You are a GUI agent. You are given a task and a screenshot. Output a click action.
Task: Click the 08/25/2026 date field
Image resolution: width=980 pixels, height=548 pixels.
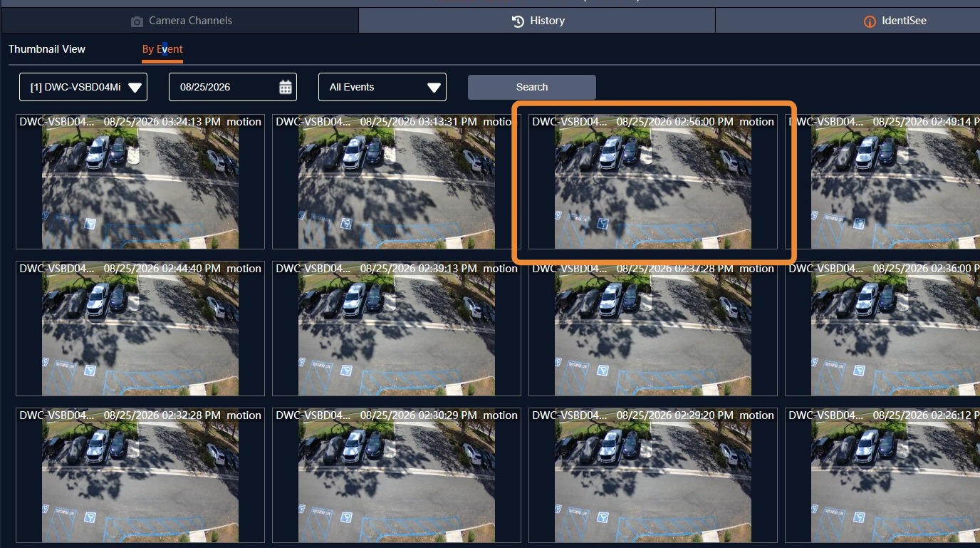click(233, 87)
